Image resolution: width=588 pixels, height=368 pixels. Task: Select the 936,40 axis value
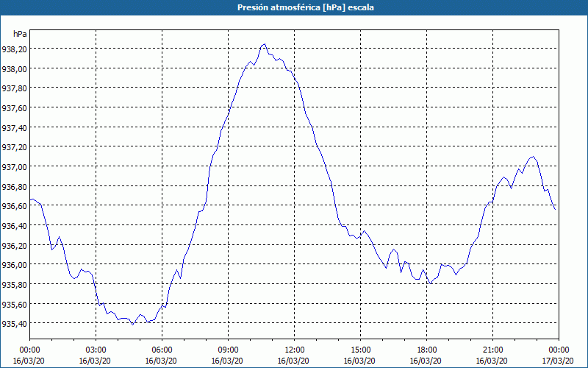(x=14, y=226)
